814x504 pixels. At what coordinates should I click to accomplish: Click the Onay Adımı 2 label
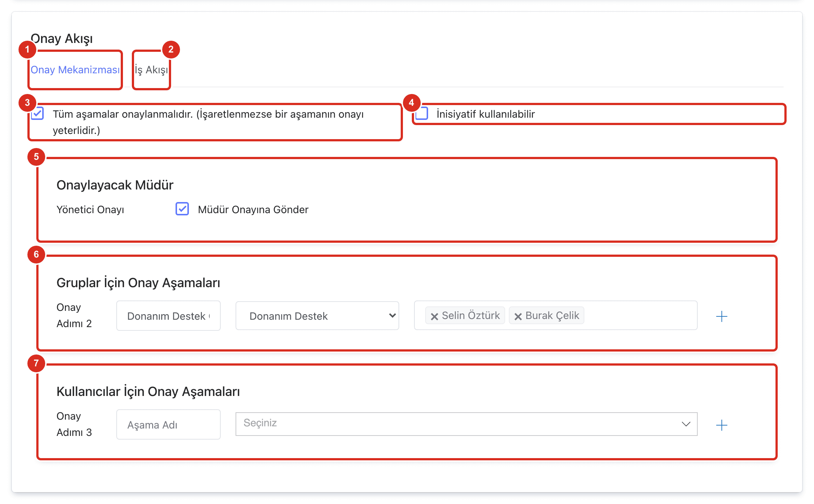tap(74, 315)
